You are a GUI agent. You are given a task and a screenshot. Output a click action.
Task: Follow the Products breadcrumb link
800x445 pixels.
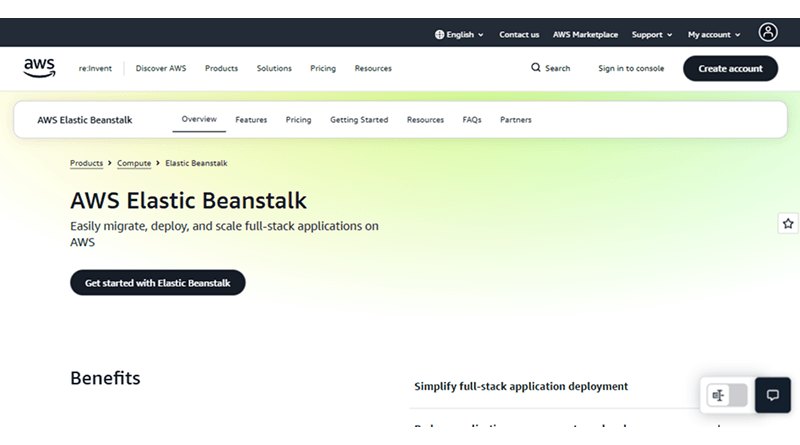coord(86,163)
